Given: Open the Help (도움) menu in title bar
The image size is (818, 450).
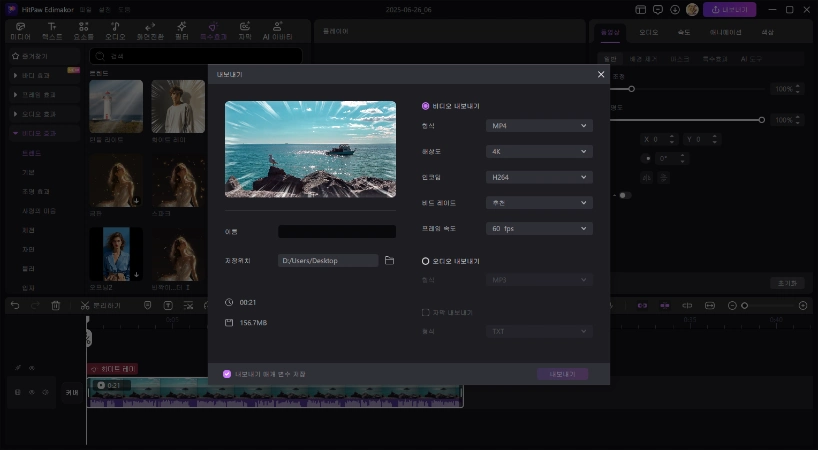Looking at the screenshot, I should pyautogui.click(x=124, y=10).
